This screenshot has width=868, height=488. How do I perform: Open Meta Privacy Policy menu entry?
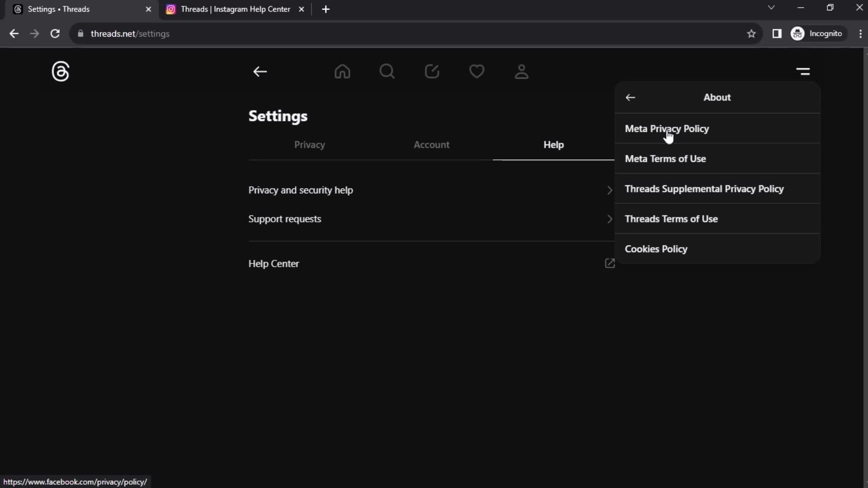point(717,129)
